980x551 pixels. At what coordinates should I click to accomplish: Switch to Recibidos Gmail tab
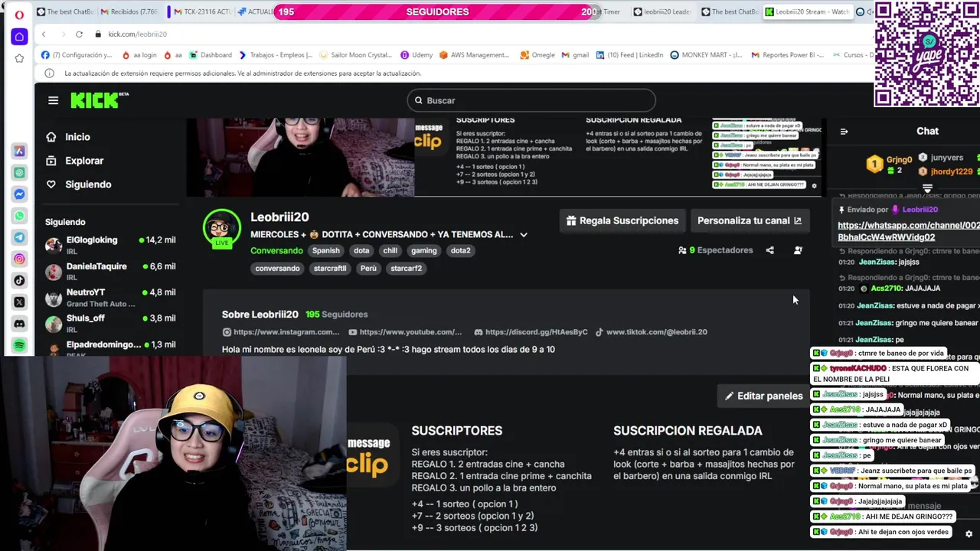pyautogui.click(x=129, y=11)
